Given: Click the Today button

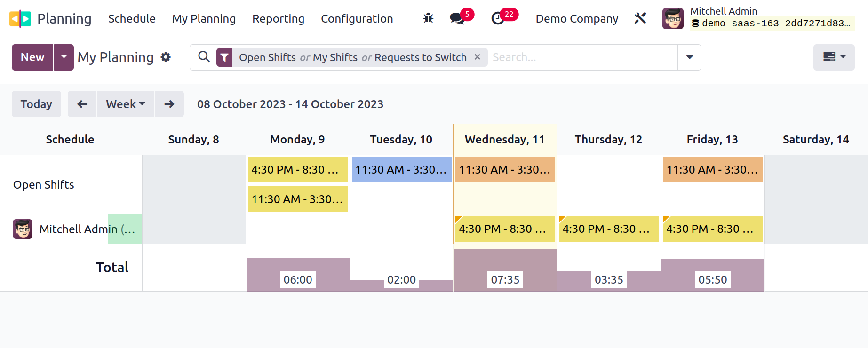Looking at the screenshot, I should [36, 104].
